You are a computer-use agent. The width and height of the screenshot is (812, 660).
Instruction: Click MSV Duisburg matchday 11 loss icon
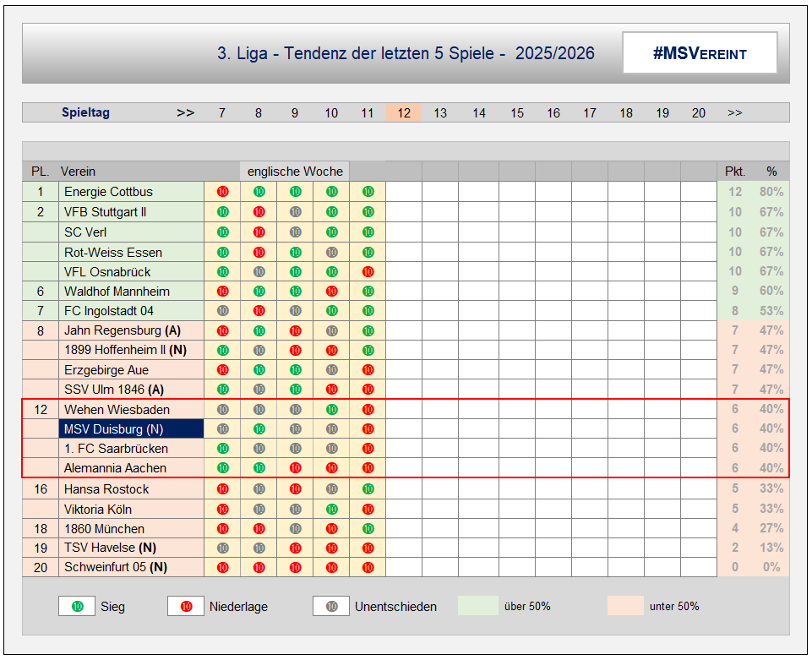pyautogui.click(x=368, y=429)
